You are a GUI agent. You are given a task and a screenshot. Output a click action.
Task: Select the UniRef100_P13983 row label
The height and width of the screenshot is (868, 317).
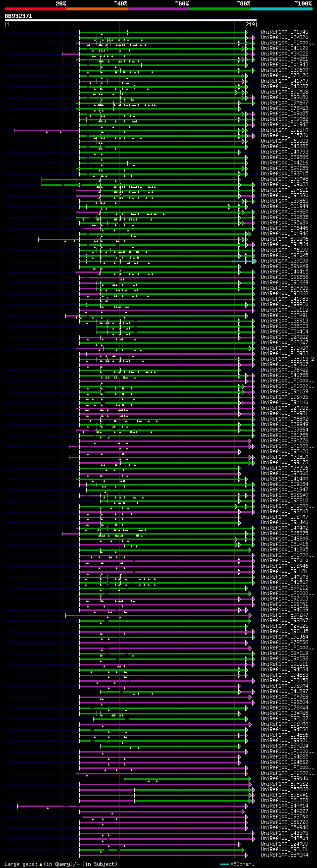click(x=284, y=354)
